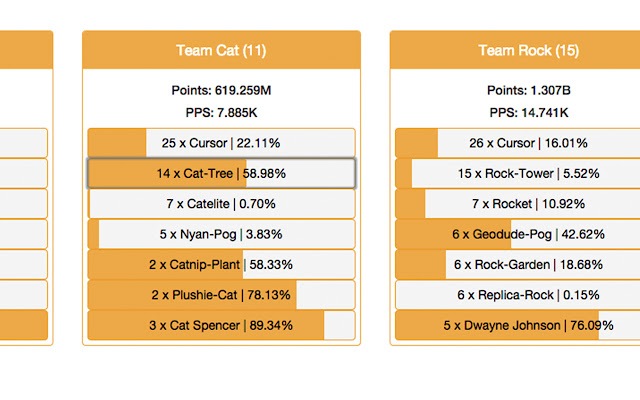Screen dimensions: 640x400
Task: Purchase the 6 x Replica-Rock item
Action: [x=518, y=295]
